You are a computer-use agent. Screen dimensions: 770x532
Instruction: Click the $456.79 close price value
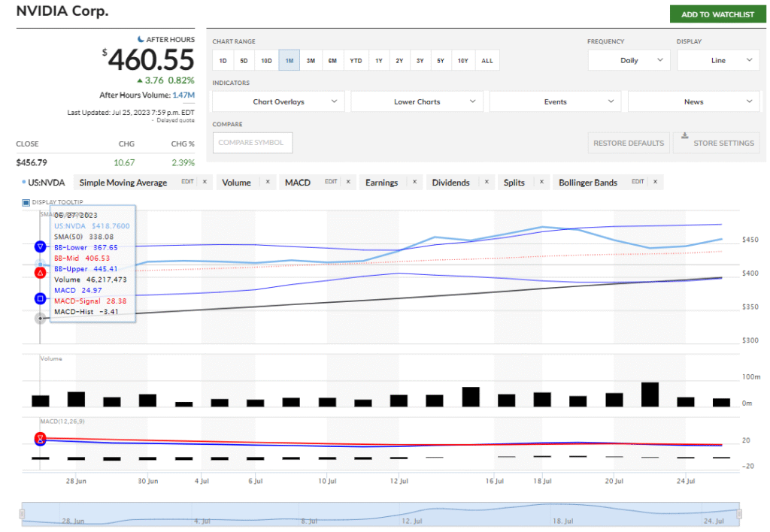coord(32,162)
